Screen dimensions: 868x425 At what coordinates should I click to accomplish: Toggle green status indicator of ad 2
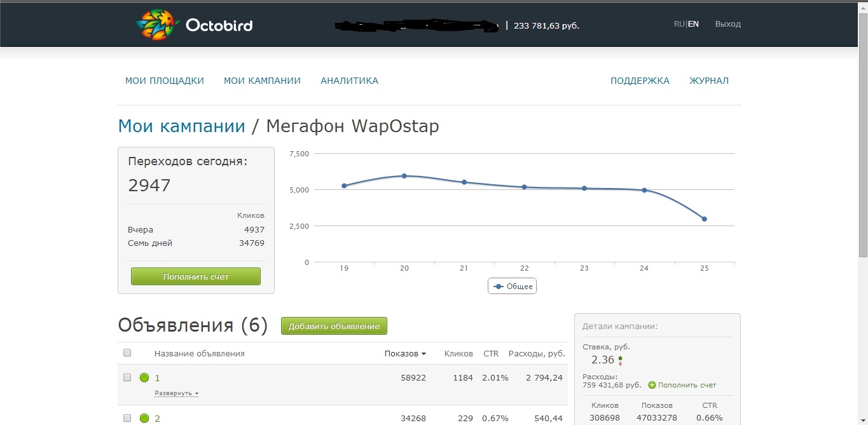(x=144, y=418)
